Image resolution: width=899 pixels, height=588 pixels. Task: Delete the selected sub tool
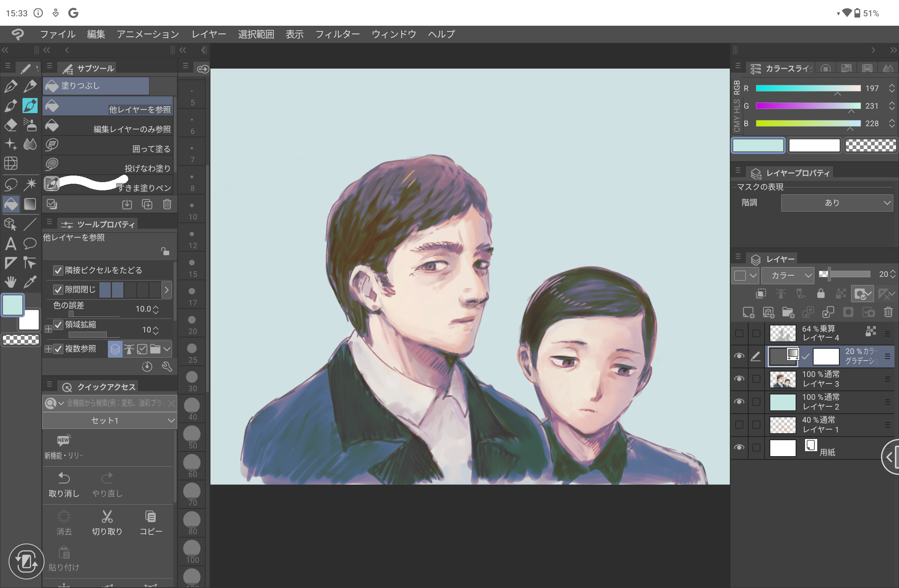167,204
